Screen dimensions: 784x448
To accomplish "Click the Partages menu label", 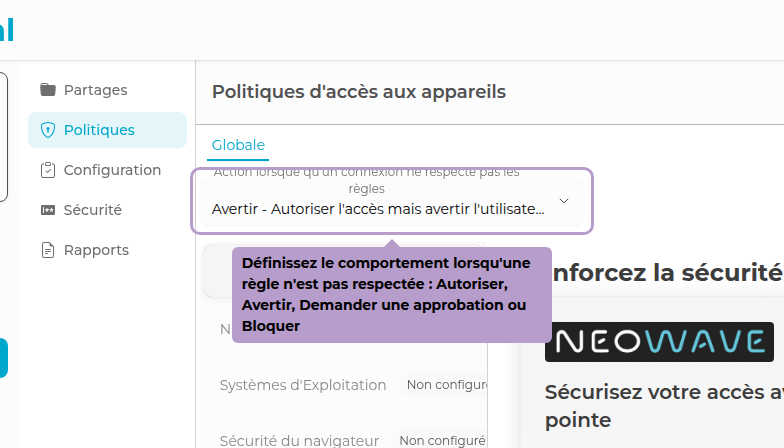I will [95, 90].
